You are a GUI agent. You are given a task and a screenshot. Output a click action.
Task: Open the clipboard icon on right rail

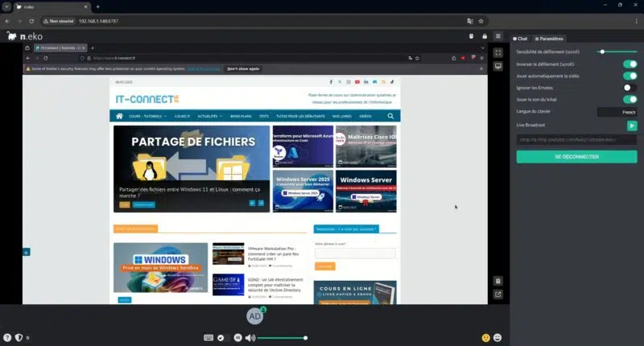[498, 281]
